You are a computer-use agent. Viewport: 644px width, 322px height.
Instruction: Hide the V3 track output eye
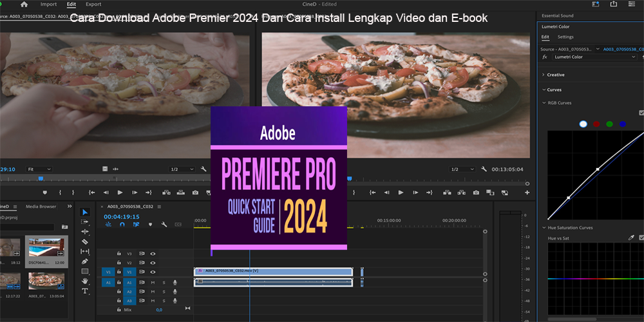(x=153, y=254)
